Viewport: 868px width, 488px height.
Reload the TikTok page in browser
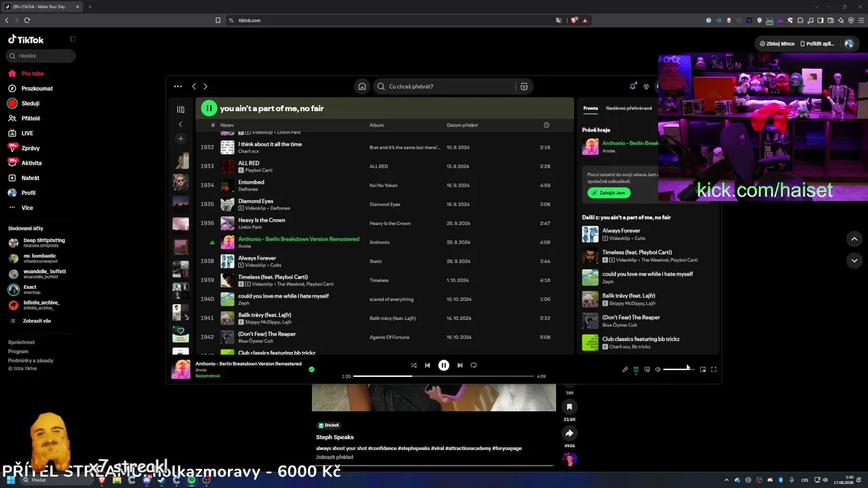coord(27,20)
